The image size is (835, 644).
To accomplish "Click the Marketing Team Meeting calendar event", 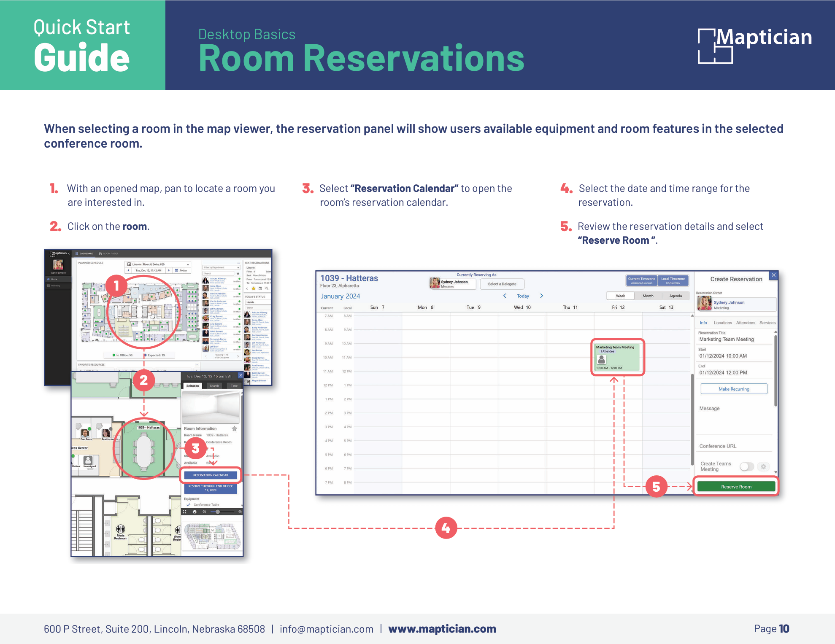I will 617,357.
